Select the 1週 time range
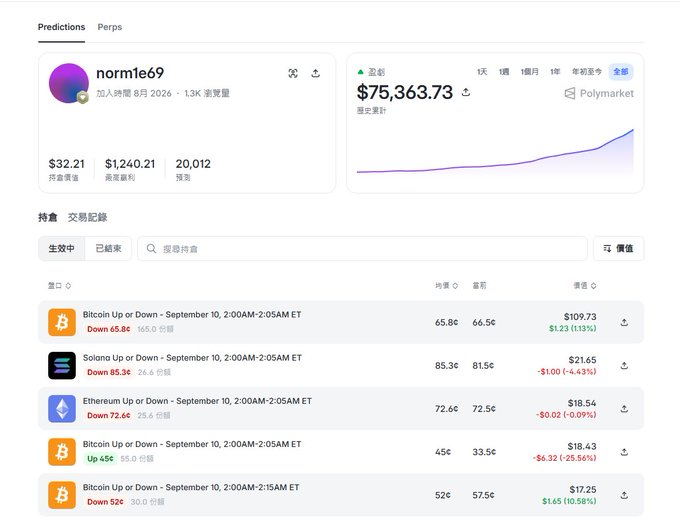The width and height of the screenshot is (680, 524). 504,72
